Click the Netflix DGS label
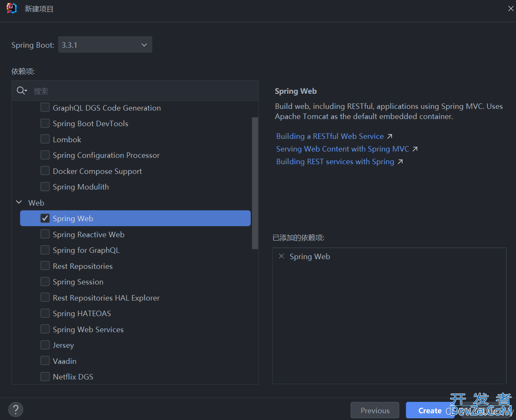Viewport: 516px width, 420px height. (73, 377)
